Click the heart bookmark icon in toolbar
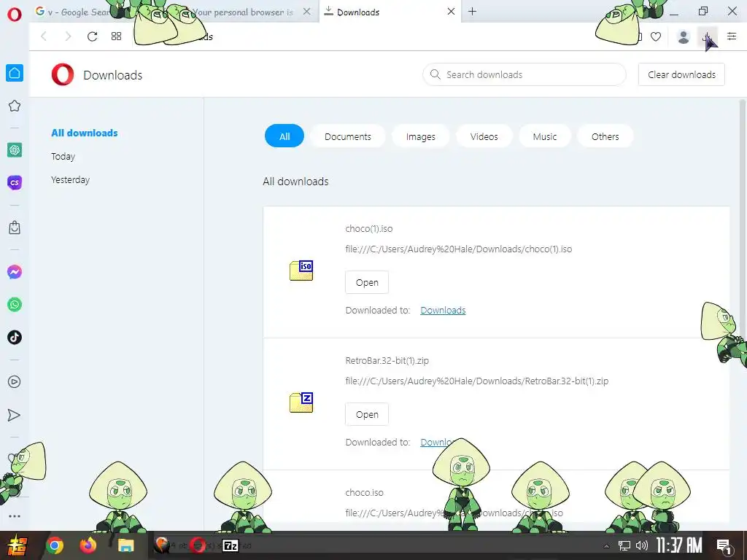This screenshot has width=747, height=560. (656, 36)
